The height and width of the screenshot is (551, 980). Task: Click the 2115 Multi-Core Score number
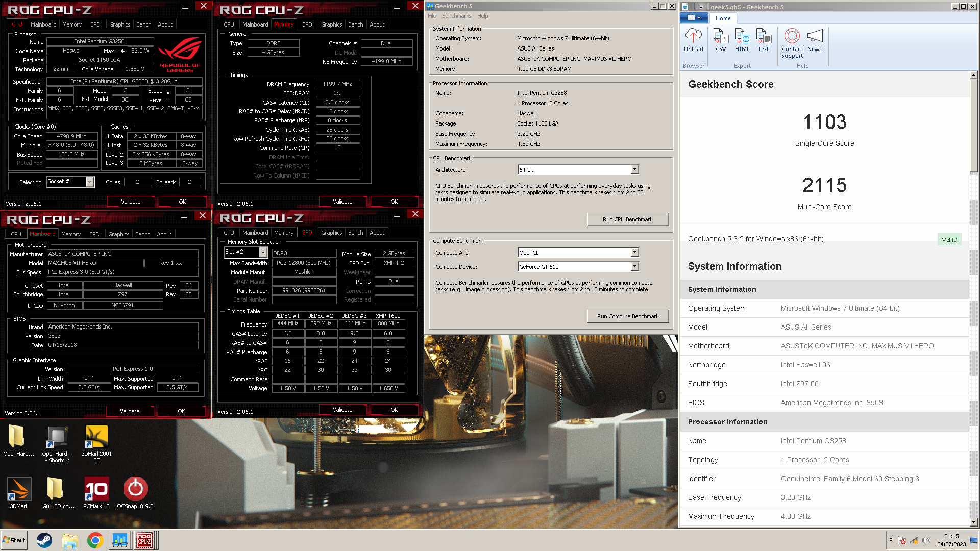(824, 186)
